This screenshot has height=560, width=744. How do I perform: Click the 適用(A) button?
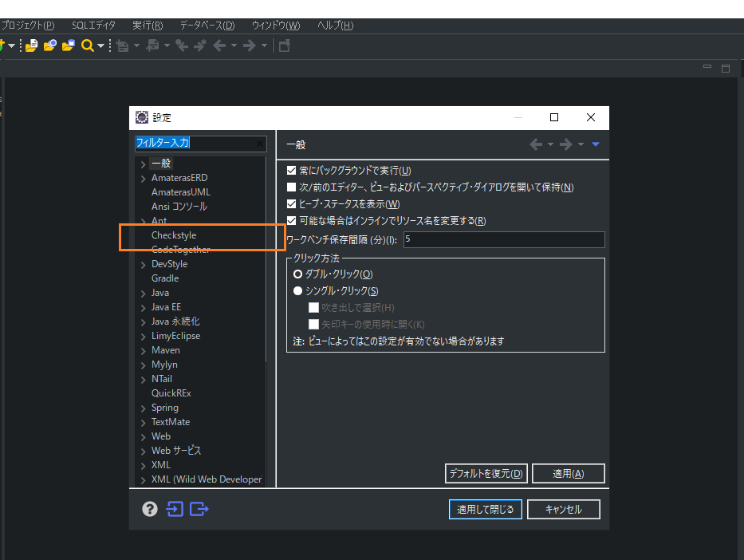[x=569, y=474]
